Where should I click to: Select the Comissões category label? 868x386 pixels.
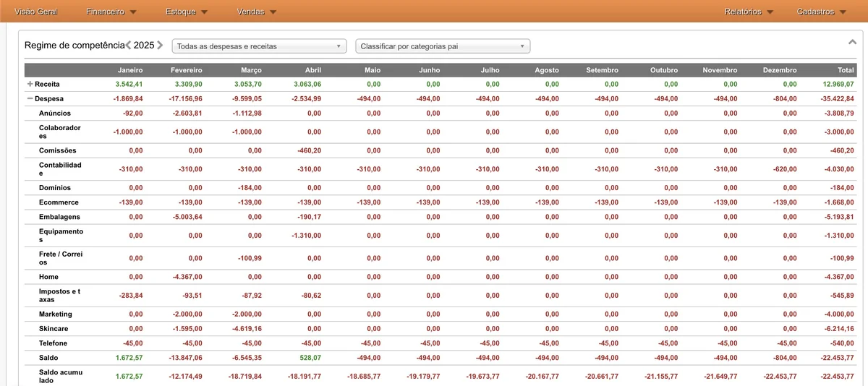point(57,150)
